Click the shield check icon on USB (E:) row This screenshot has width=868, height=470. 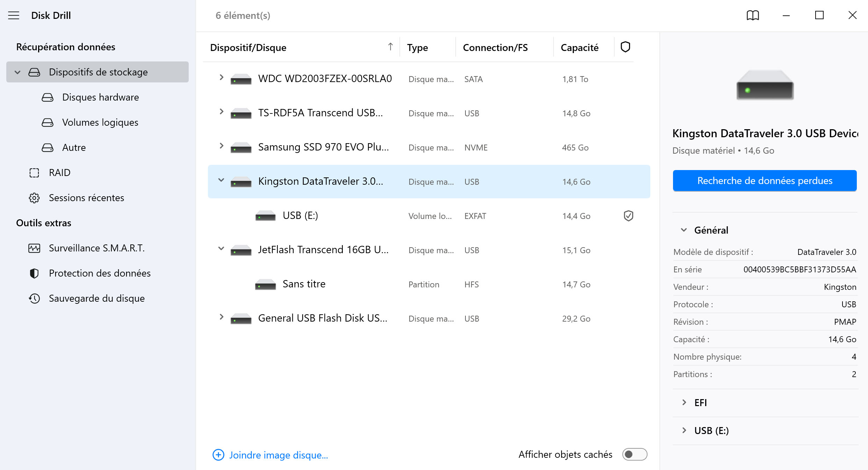(x=628, y=216)
